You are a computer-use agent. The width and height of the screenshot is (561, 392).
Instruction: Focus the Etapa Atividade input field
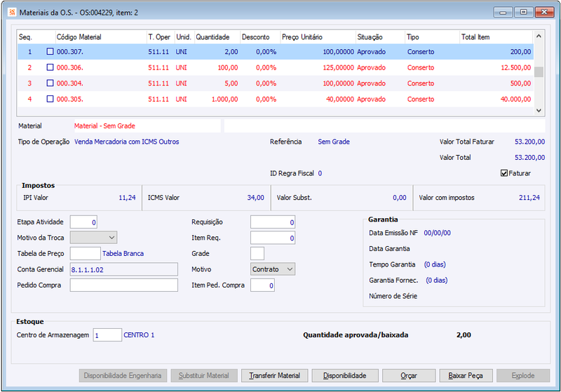[83, 222]
